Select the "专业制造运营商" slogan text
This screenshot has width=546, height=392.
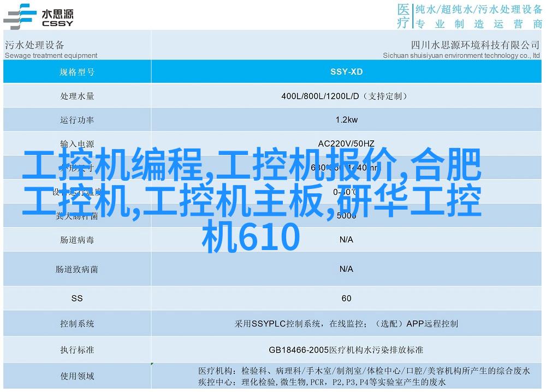tap(479, 24)
